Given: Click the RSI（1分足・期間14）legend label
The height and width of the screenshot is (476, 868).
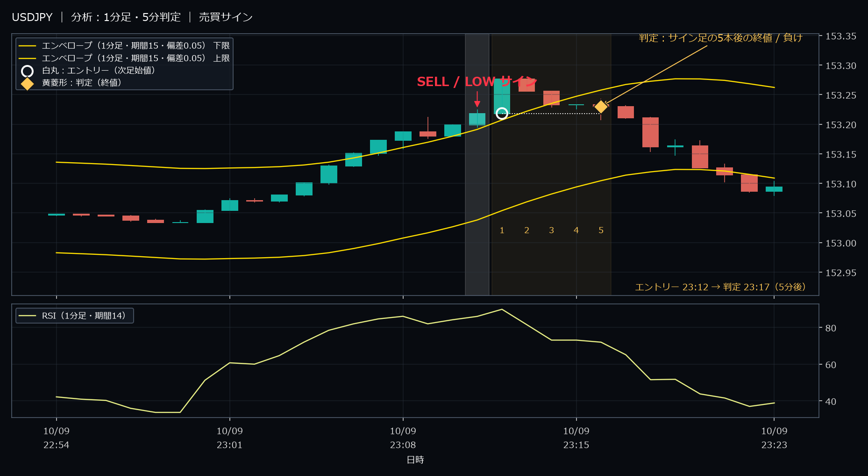Looking at the screenshot, I should (x=84, y=316).
